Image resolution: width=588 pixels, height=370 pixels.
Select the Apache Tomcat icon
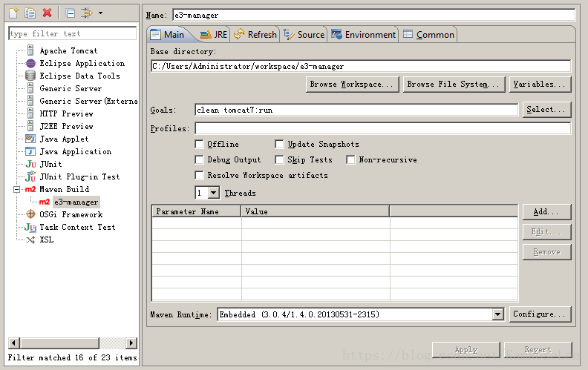(x=30, y=50)
